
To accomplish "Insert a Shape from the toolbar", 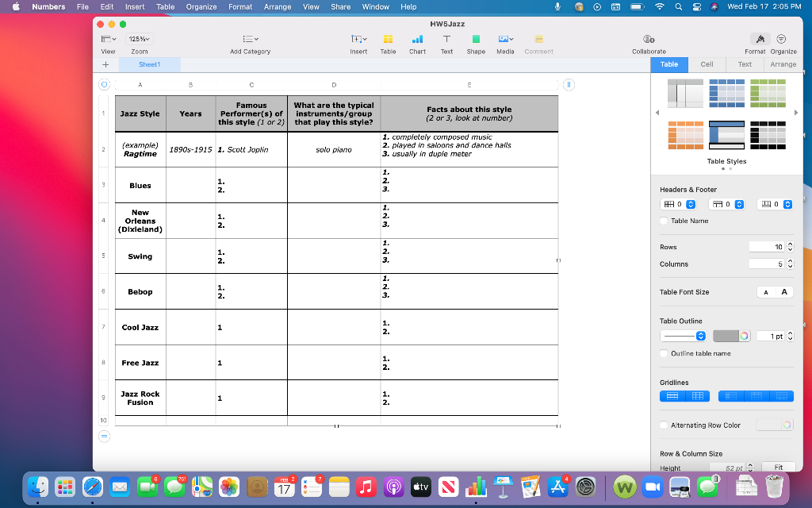I will click(x=476, y=38).
